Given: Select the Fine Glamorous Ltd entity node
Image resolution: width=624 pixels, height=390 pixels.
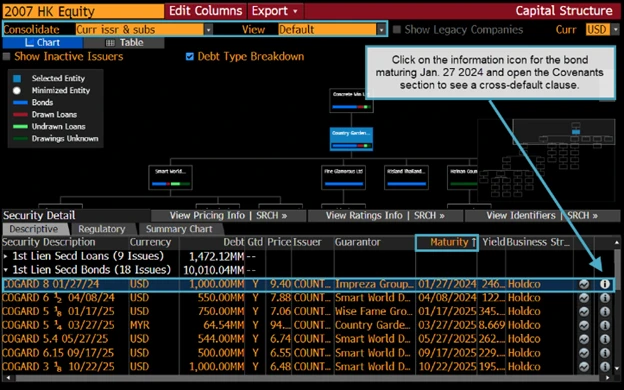Looking at the screenshot, I should [x=343, y=177].
